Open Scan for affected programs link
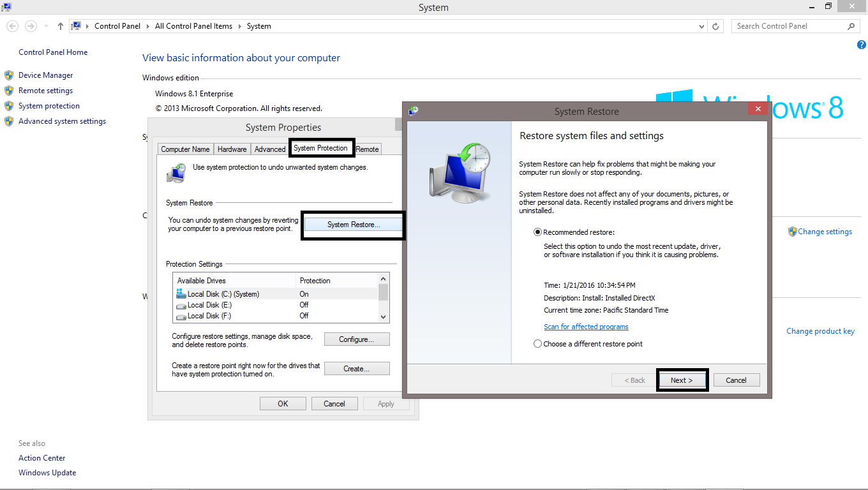The height and width of the screenshot is (490, 868). [586, 327]
